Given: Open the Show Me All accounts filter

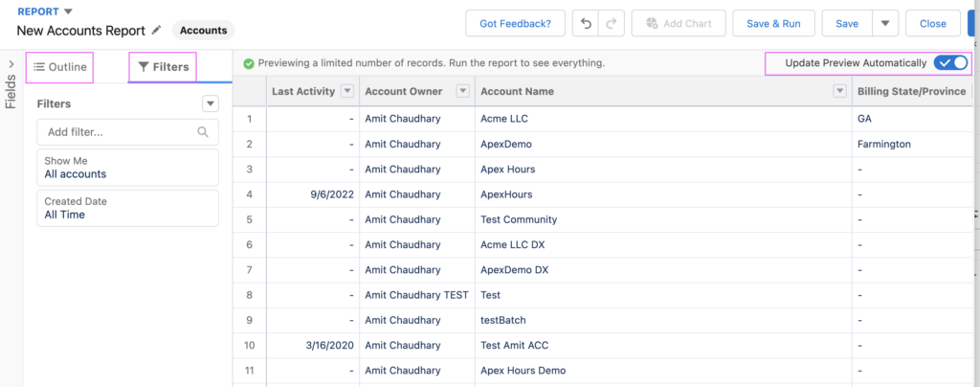Looking at the screenshot, I should click(127, 167).
